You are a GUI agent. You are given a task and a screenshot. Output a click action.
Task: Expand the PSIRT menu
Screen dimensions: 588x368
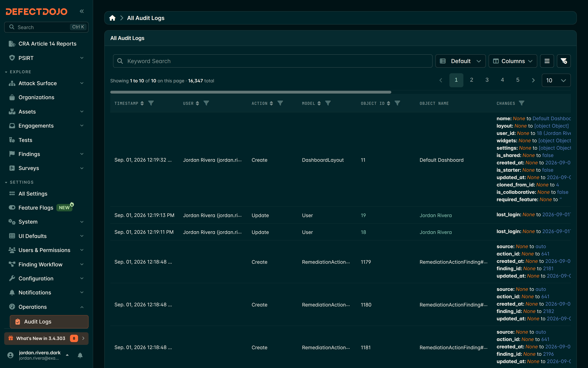[46, 58]
